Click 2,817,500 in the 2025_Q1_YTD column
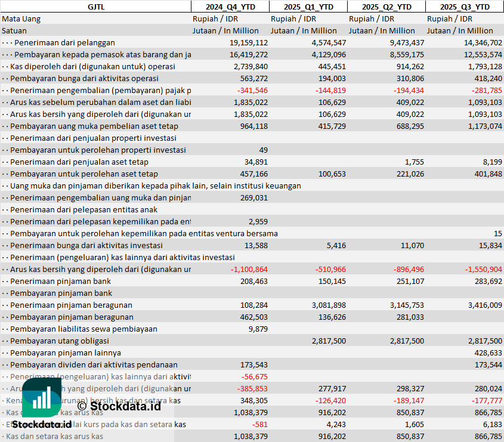Viewport: 504px width, 442px height. coord(329,341)
